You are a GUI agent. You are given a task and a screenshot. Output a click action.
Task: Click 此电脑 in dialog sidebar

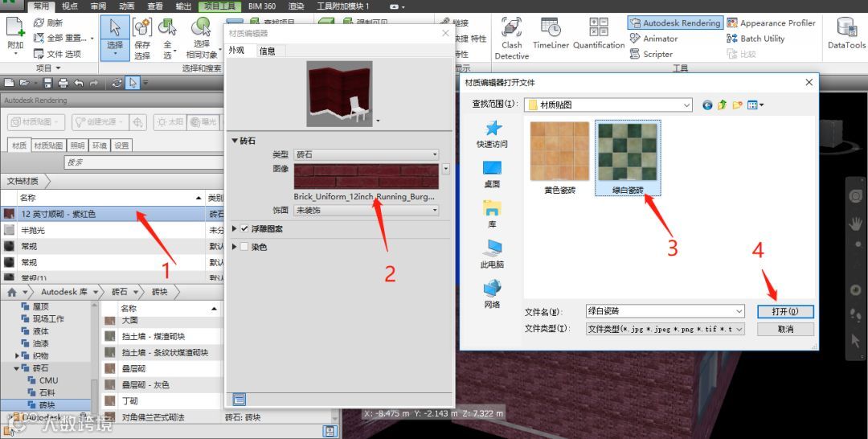492,255
